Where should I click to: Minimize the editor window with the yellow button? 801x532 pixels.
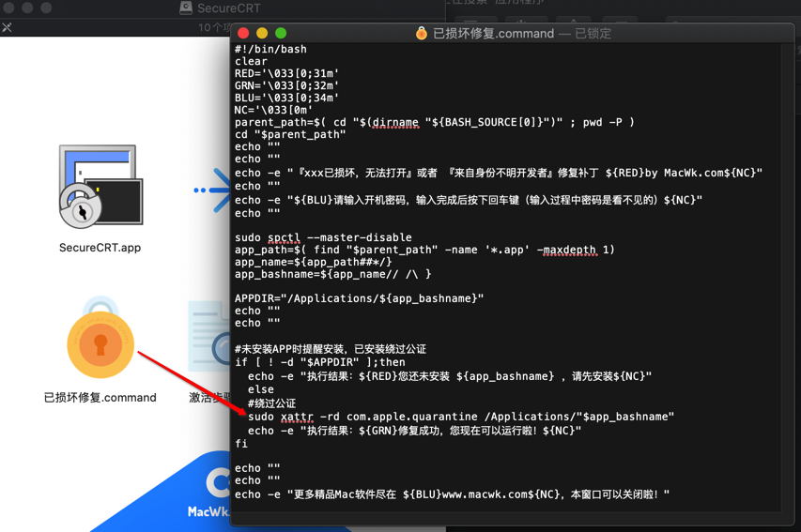262,33
